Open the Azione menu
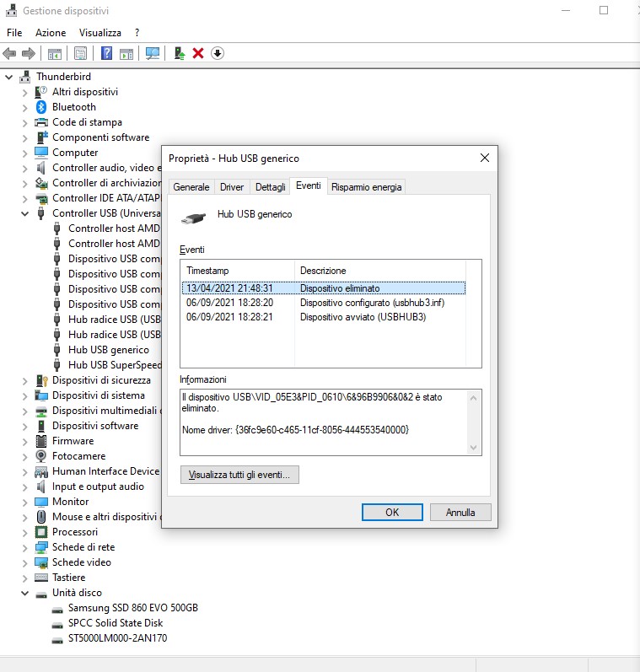 point(51,33)
